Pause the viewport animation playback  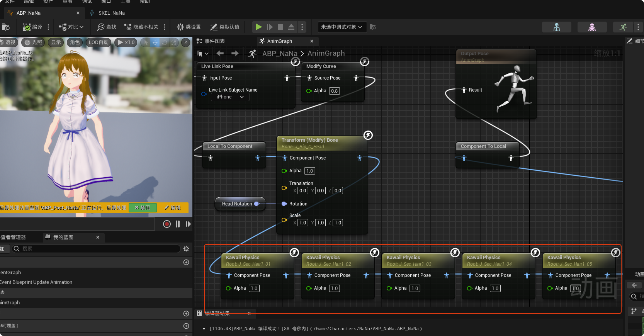click(178, 224)
